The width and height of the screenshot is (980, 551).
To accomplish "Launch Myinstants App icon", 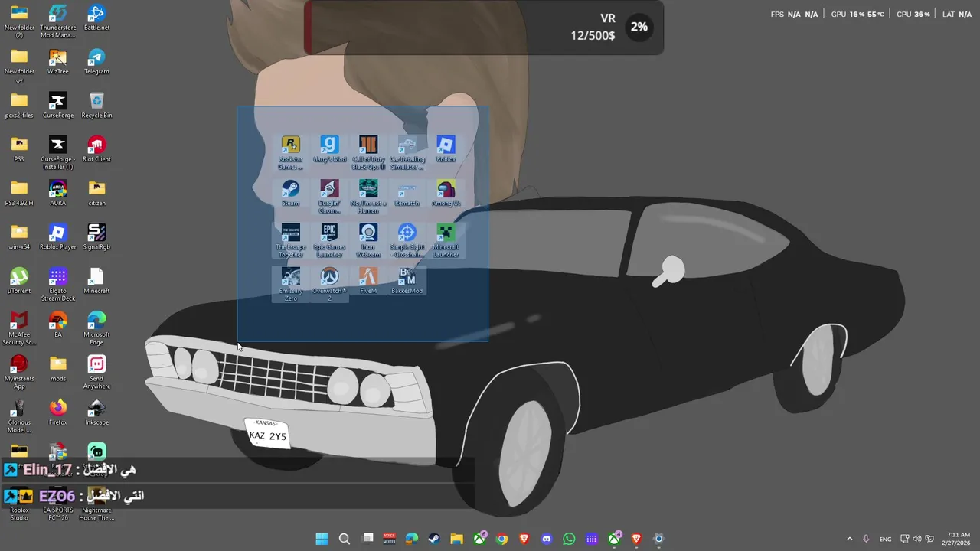I will click(x=19, y=371).
